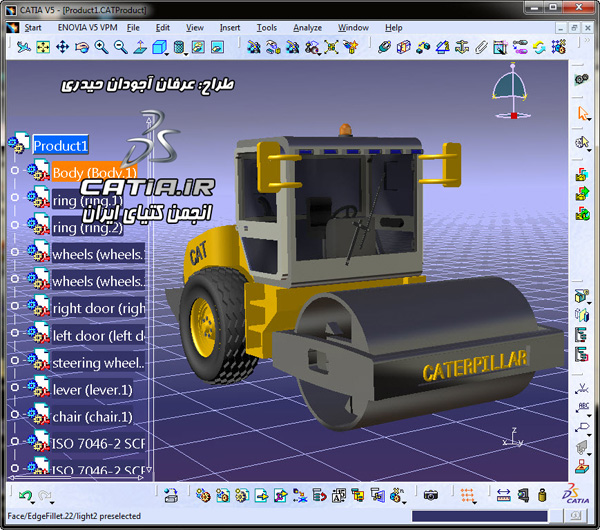Click the Fix Component anchor icon
Image resolution: width=600 pixels, height=530 pixels.
coord(462,47)
